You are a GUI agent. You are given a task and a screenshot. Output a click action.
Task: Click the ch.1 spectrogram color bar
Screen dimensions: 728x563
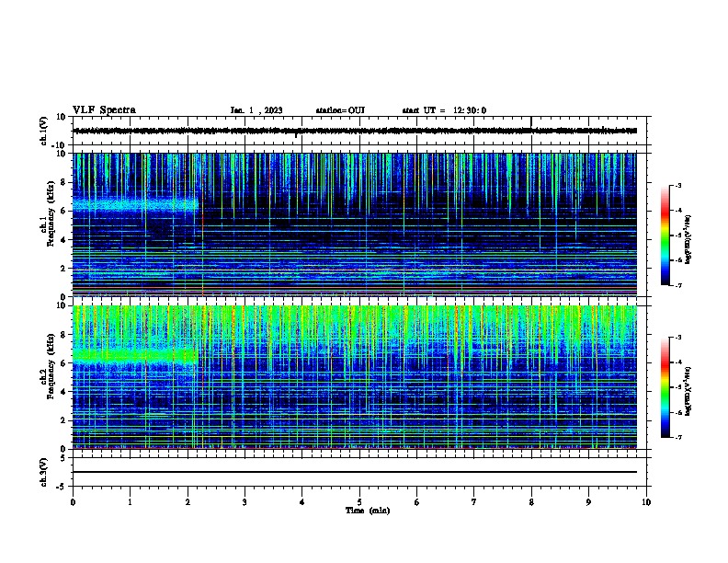coord(665,236)
